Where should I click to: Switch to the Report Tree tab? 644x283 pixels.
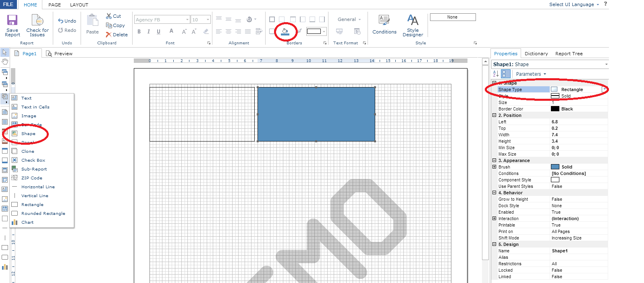click(x=569, y=54)
